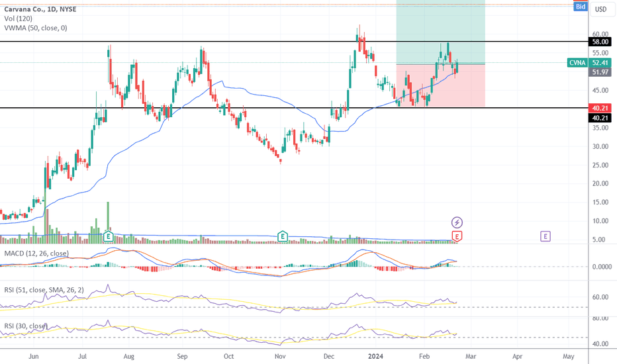Select the VWMA (50, close, 0) legend
Image resolution: width=617 pixels, height=364 pixels.
(x=35, y=28)
